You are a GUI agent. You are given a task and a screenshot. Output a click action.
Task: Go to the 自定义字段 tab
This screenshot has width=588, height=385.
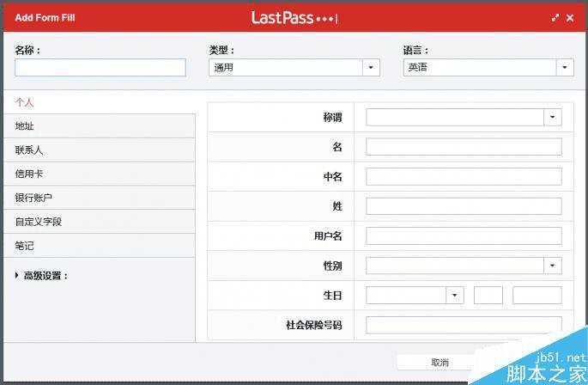[100, 222]
